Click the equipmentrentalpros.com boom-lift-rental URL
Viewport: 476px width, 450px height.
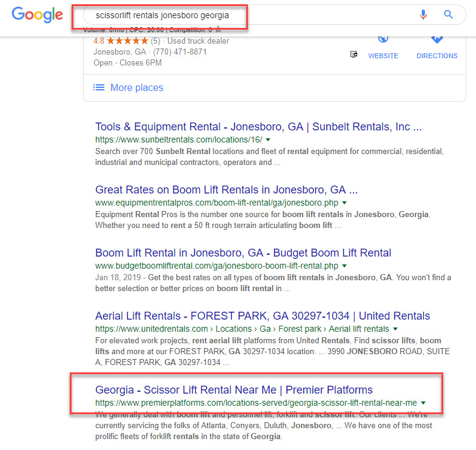click(x=216, y=203)
